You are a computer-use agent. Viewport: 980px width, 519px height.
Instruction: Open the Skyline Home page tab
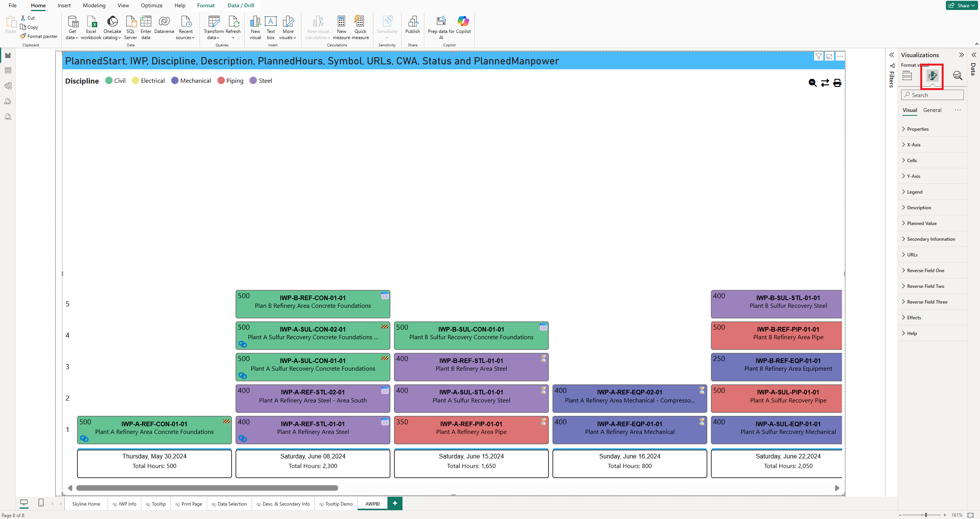click(x=86, y=504)
